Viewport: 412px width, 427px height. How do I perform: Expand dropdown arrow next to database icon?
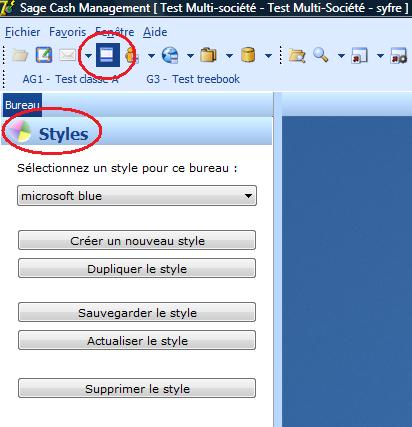coord(268,56)
